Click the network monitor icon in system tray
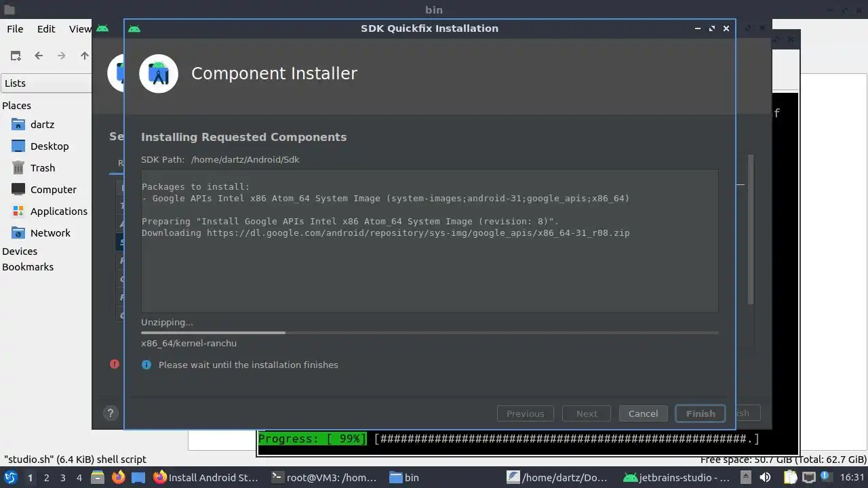This screenshot has width=868, height=488. click(808, 477)
